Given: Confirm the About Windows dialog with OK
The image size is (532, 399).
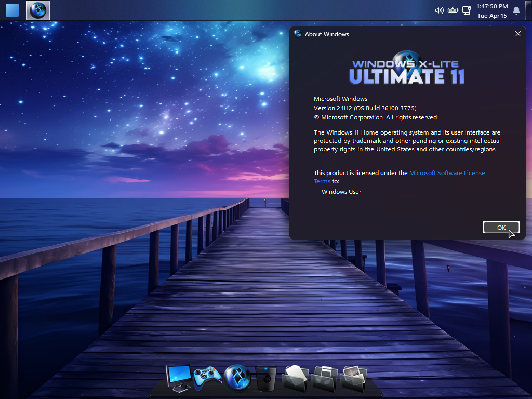Looking at the screenshot, I should click(x=501, y=228).
